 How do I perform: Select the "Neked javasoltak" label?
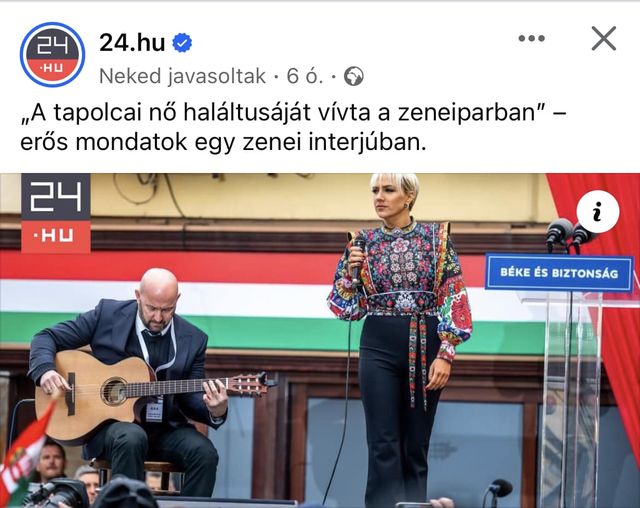182,76
